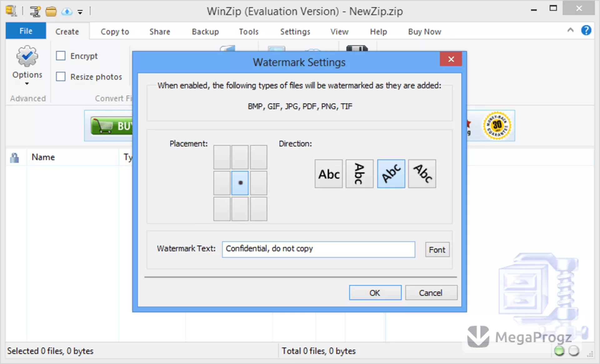
Task: Select center placement cell
Action: tap(240, 183)
